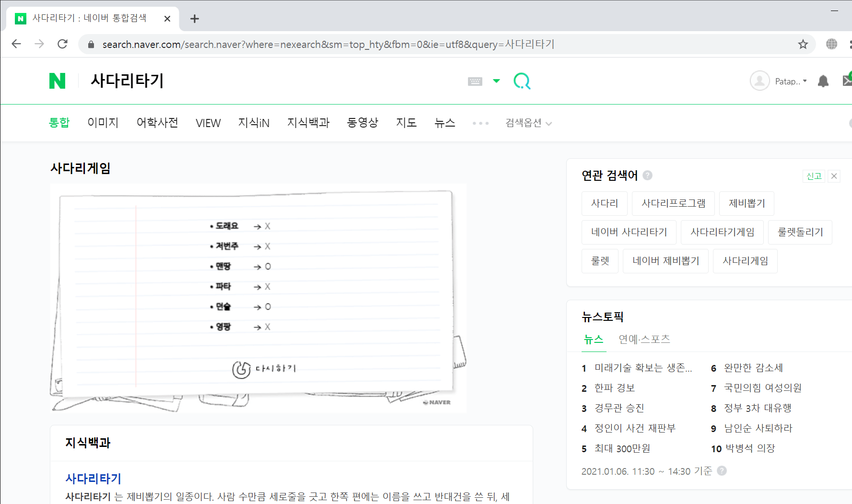This screenshot has height=504, width=852.
Task: Select the 통합 search tab
Action: (59, 123)
